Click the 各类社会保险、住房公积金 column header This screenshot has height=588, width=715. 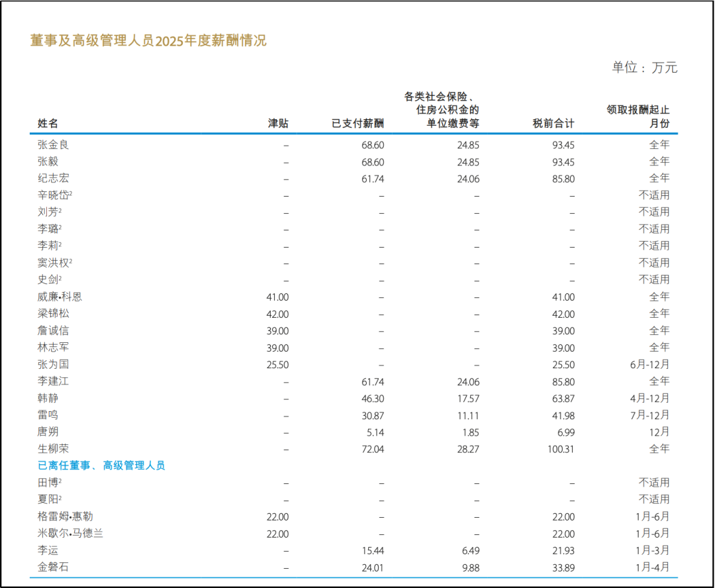pos(442,109)
